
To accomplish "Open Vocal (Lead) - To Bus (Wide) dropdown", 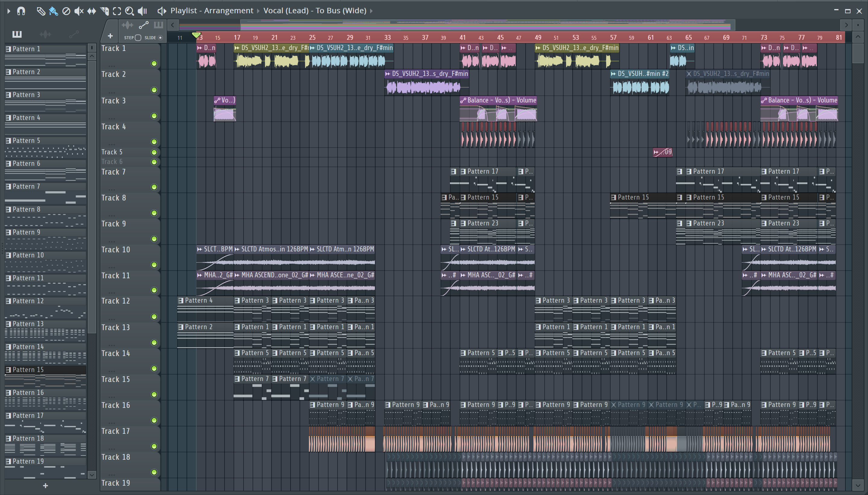I will [x=315, y=11].
